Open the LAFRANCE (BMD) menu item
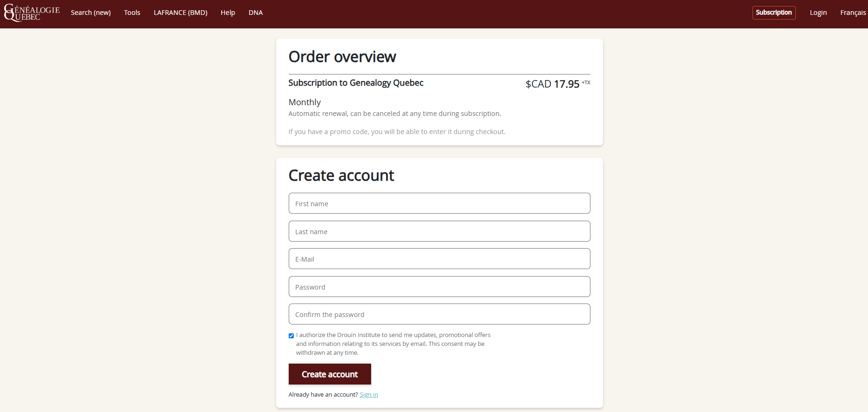The image size is (868, 412). tap(181, 13)
